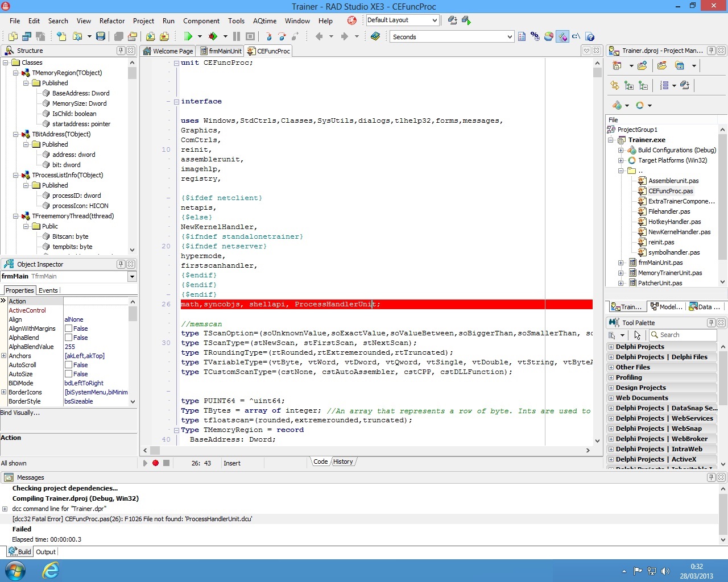Pin the Structure panel

click(121, 51)
